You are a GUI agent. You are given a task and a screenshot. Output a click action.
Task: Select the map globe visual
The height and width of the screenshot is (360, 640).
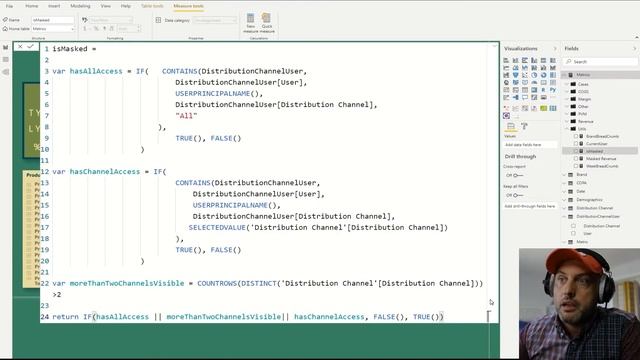[x=506, y=82]
